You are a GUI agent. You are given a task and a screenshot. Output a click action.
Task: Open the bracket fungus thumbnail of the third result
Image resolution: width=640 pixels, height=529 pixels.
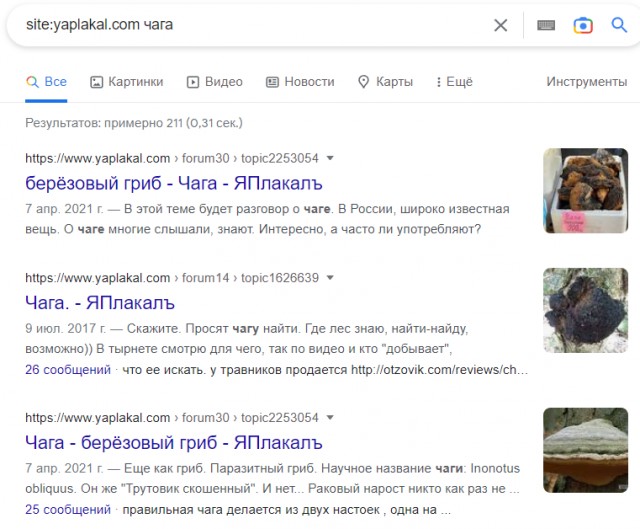pos(585,450)
